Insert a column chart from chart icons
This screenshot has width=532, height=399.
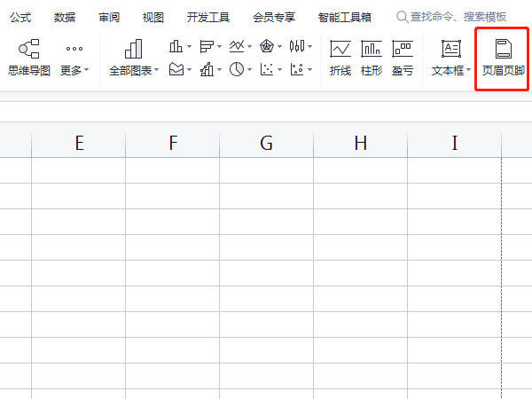176,46
